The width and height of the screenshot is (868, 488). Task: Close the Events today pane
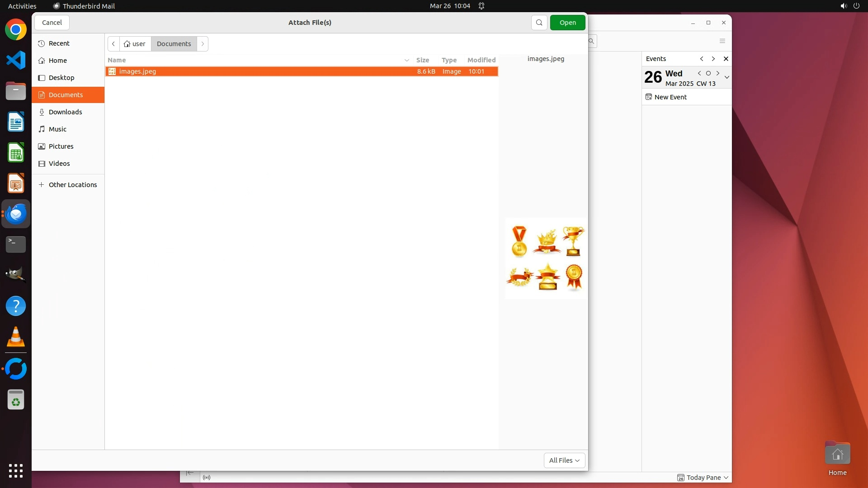pyautogui.click(x=726, y=59)
